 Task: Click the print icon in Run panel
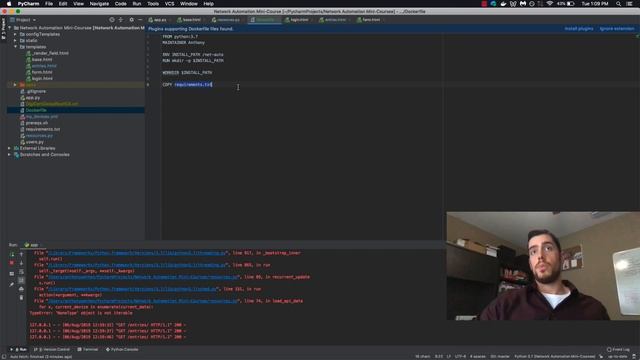pyautogui.click(x=22, y=289)
